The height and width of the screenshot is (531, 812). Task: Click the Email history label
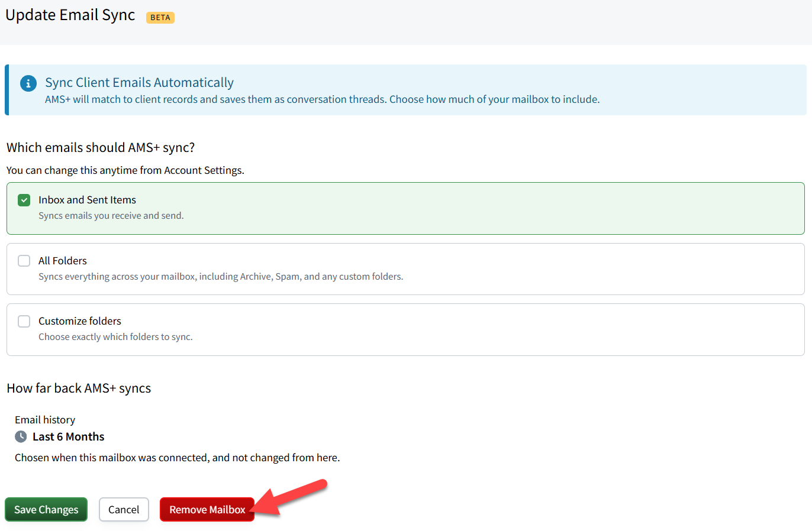(x=45, y=420)
